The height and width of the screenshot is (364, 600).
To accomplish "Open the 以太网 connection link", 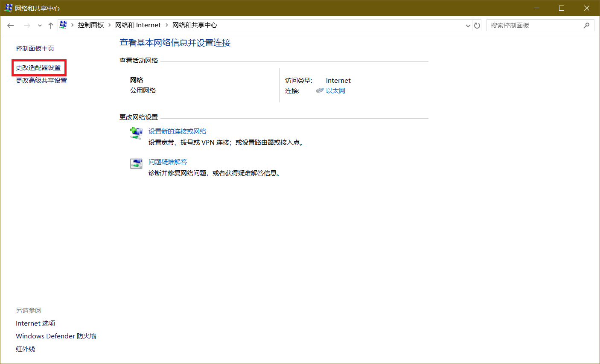I will (x=335, y=90).
